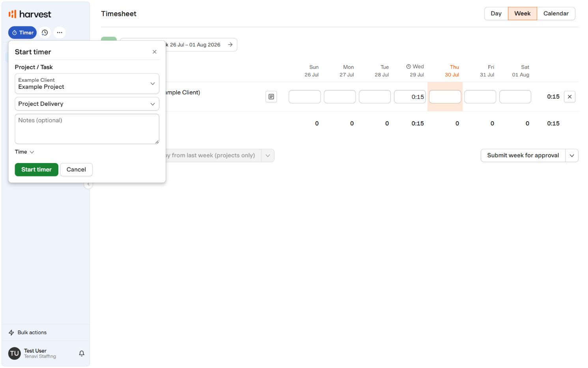Click the Tue 28 Jul column header
This screenshot has width=588, height=368.
382,71
